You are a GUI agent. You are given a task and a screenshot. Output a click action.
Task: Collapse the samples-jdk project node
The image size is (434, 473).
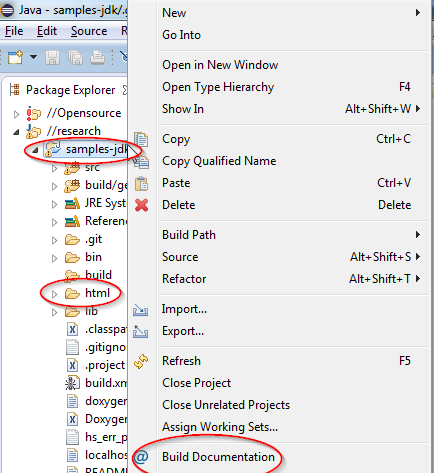tap(35, 150)
